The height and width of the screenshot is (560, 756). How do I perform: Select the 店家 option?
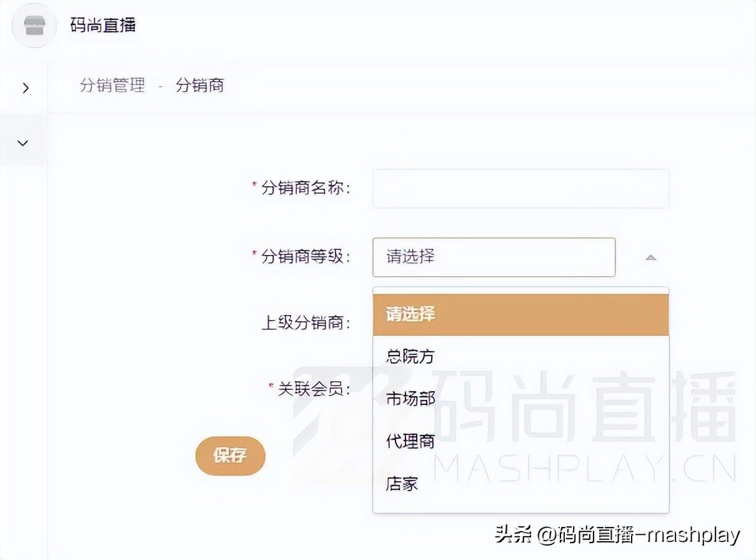click(x=402, y=484)
